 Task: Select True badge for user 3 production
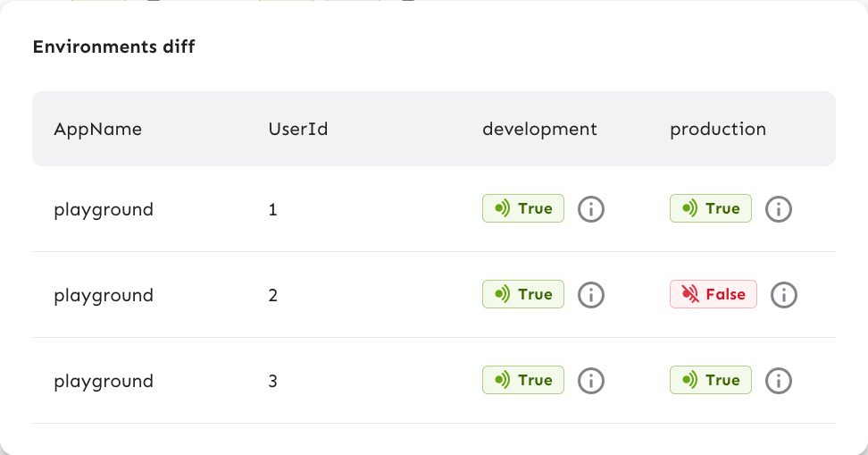[x=711, y=380]
